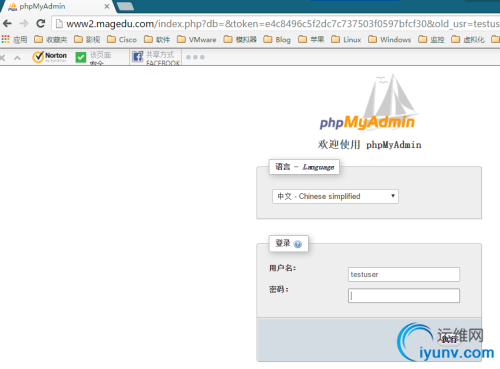Open the 影视 bookmark folder
Image resolution: width=500 pixels, height=369 pixels.
(x=87, y=39)
